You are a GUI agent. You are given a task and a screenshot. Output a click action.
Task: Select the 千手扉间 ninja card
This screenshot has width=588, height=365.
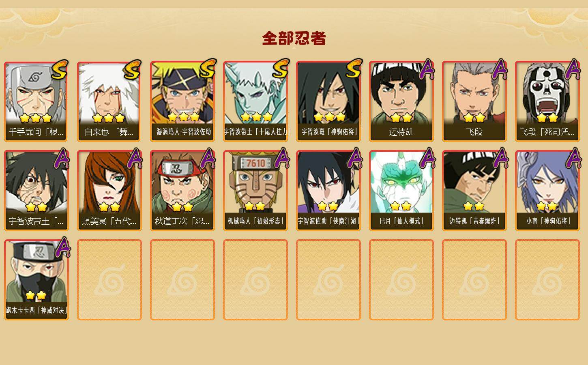click(36, 101)
